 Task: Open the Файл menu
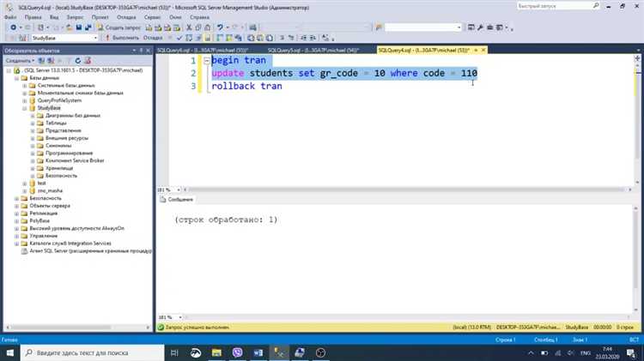[10, 17]
